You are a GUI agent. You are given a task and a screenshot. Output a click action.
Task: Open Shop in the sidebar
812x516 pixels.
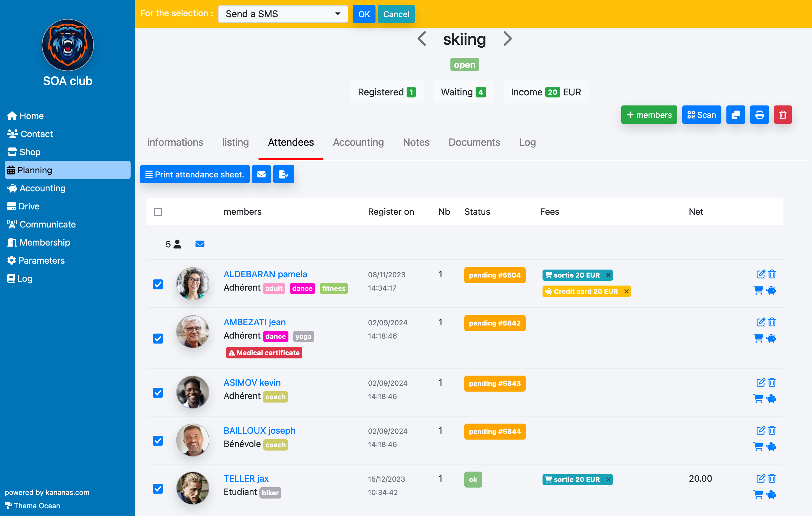[x=24, y=152]
